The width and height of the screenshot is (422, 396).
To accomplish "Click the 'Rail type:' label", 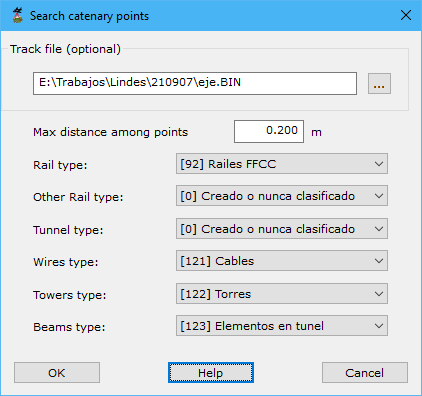I will point(60,165).
